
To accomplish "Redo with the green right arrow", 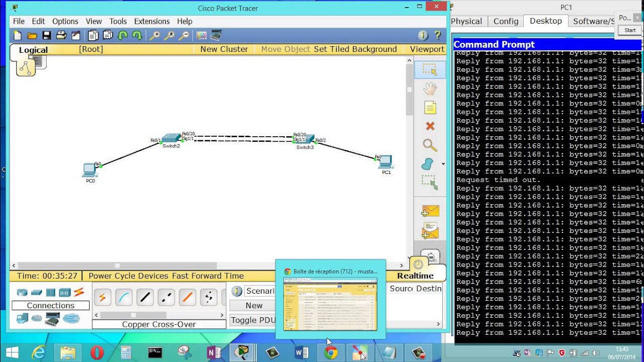I will (137, 35).
